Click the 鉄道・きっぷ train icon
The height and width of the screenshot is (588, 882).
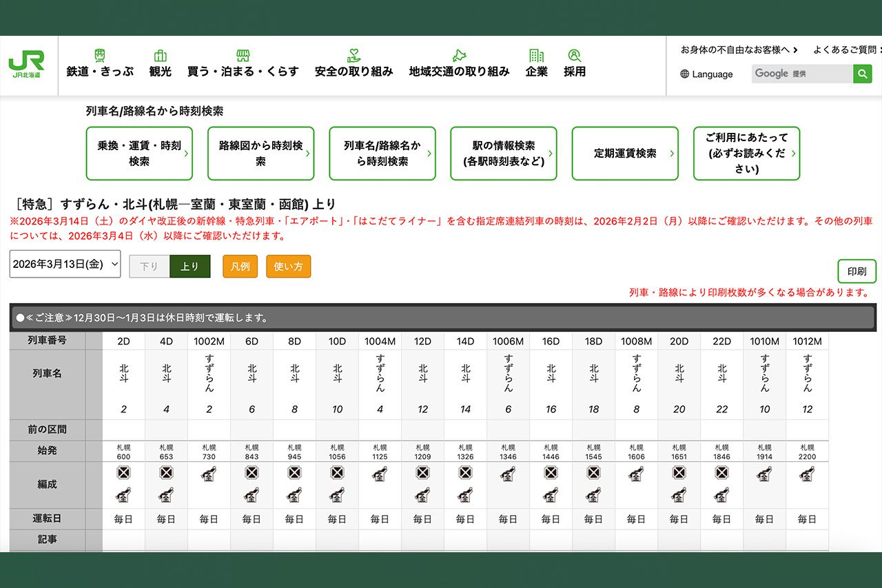(x=101, y=54)
